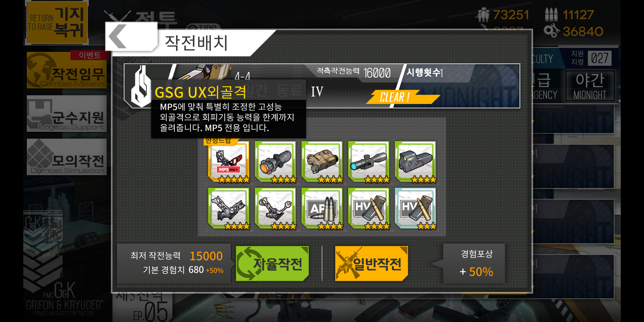644x322 pixels.
Task: Tap the 경험포상 +50% bonus panel
Action: [x=474, y=263]
